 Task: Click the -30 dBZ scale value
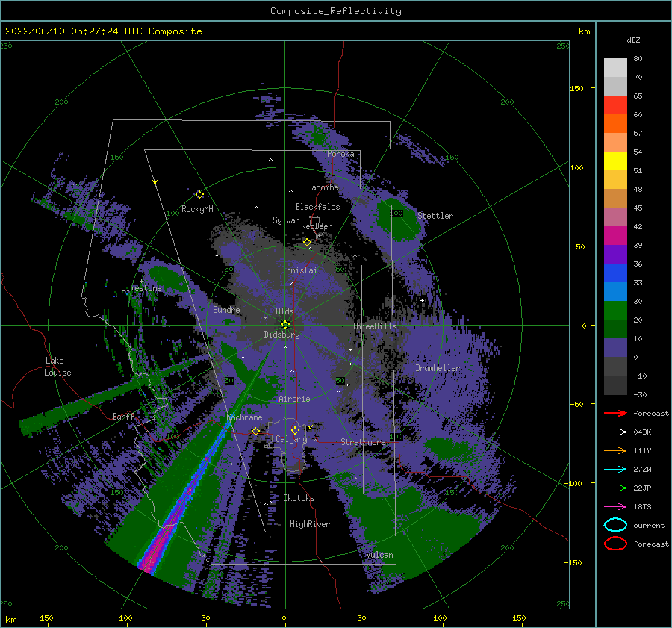[640, 394]
